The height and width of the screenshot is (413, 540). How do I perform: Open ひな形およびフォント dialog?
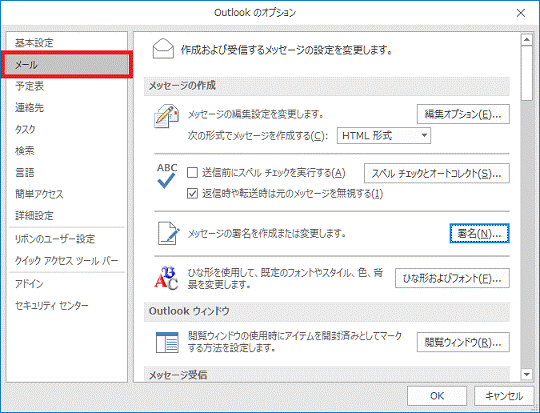point(452,278)
